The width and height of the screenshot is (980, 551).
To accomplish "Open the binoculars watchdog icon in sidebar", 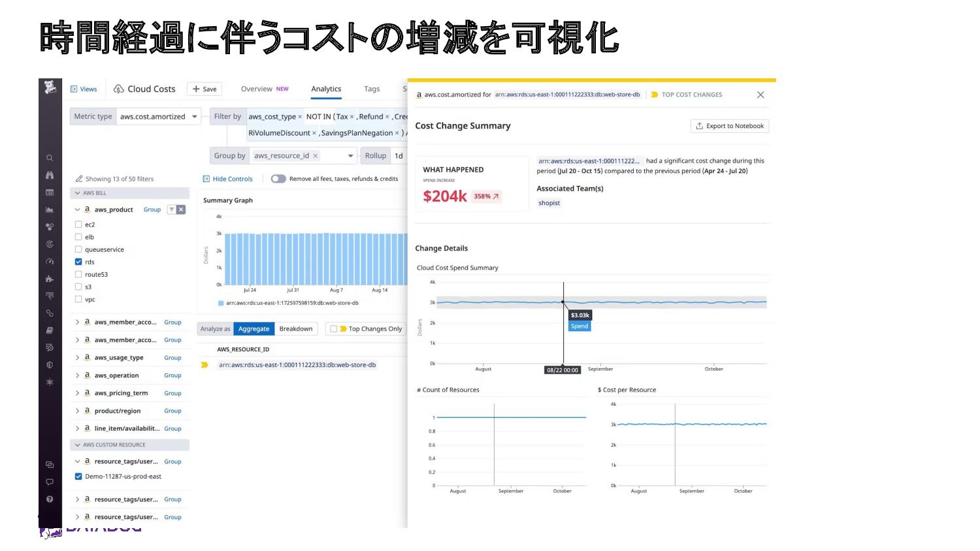I will 50,175.
